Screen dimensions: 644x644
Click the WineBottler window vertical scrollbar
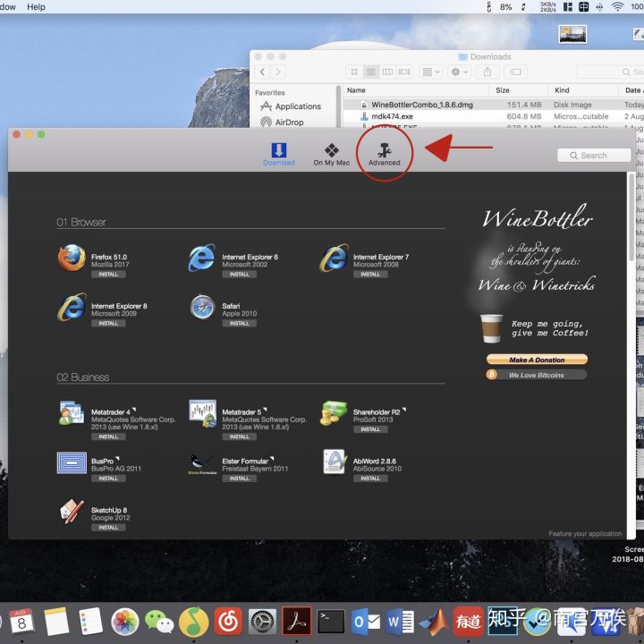[631, 217]
